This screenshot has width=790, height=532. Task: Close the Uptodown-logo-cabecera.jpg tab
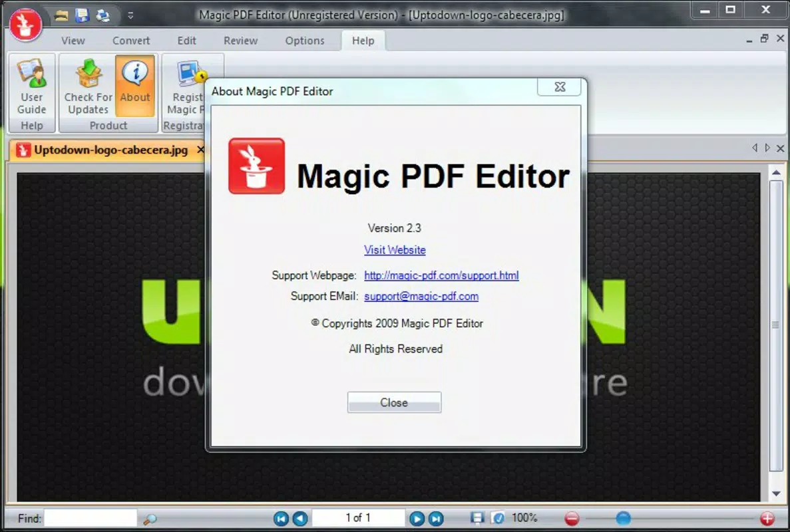[x=200, y=150]
